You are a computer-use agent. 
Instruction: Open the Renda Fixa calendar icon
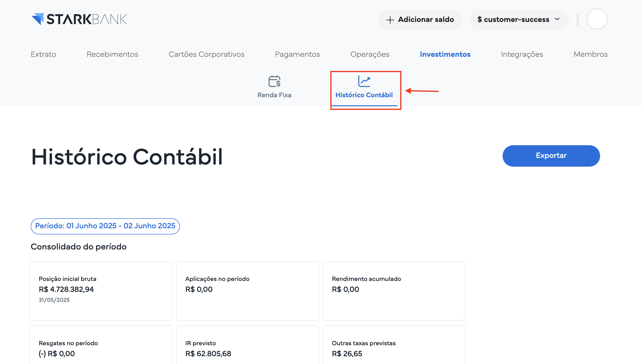click(x=274, y=81)
